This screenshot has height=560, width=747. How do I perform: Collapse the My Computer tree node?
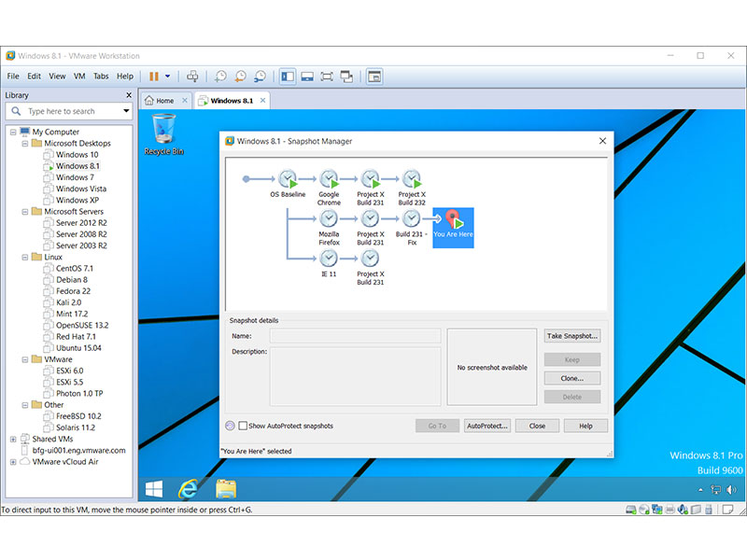pyautogui.click(x=13, y=132)
